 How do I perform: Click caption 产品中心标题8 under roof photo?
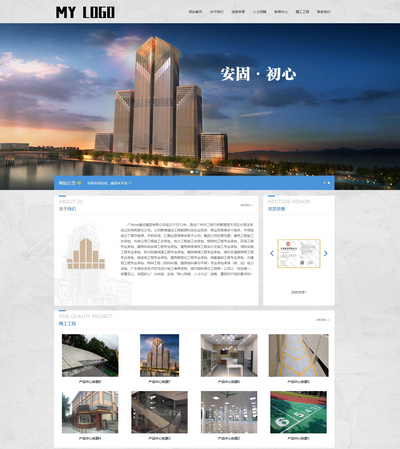(90, 382)
